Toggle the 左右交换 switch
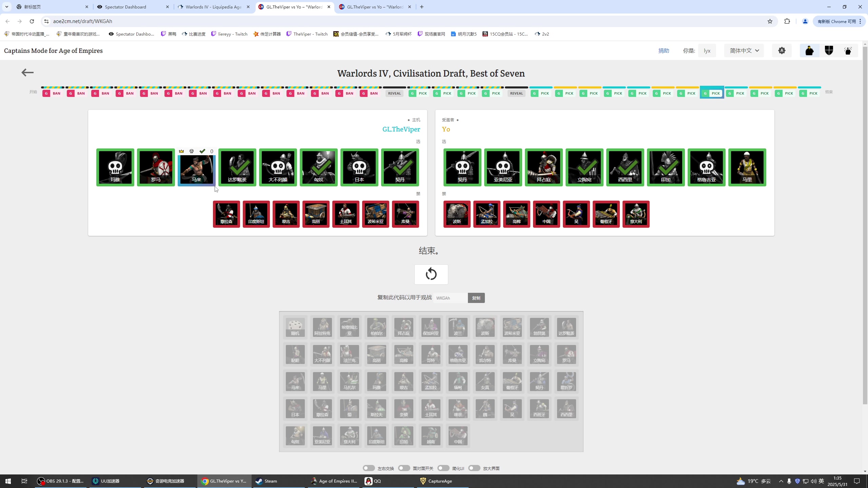 369,468
